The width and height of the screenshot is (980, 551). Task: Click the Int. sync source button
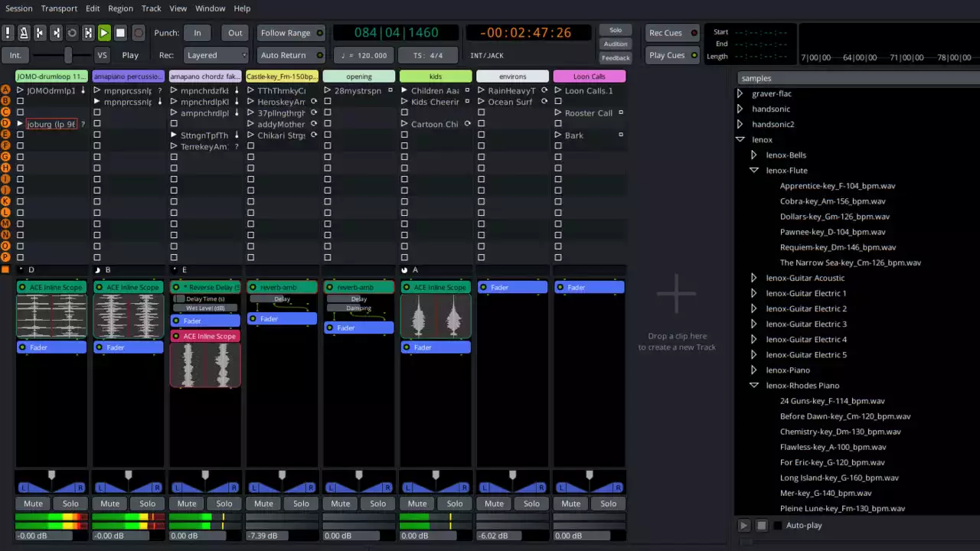(15, 55)
